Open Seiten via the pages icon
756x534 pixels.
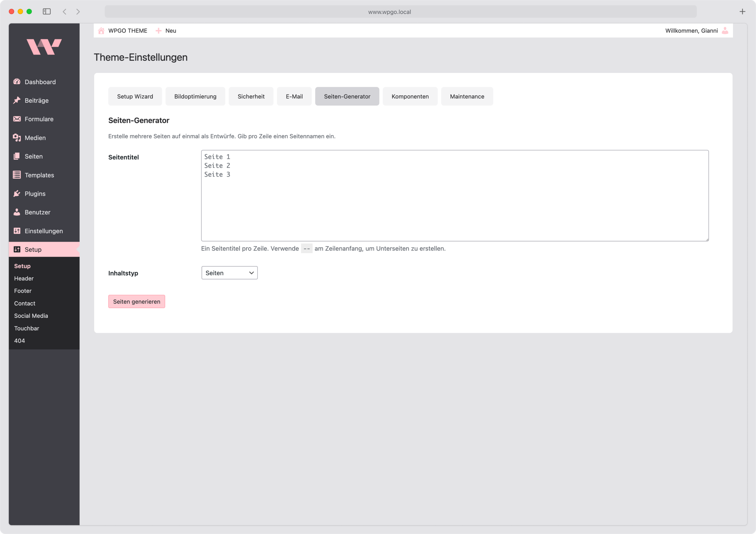point(17,156)
